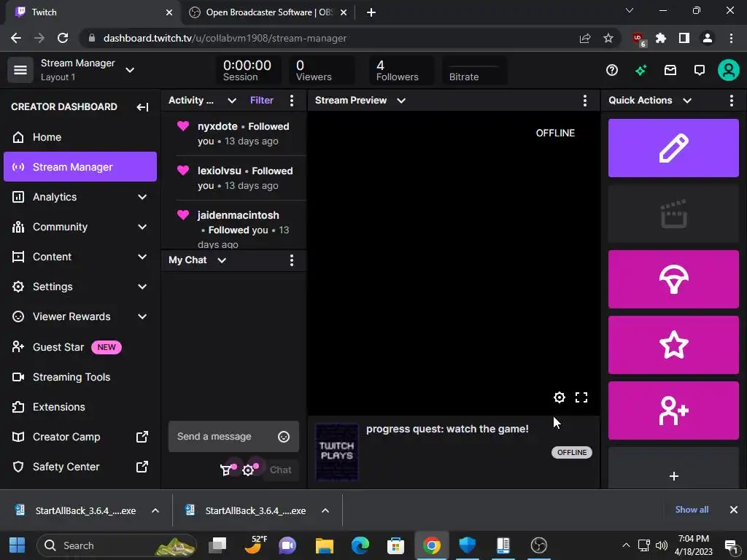Open Microsoft Edge from the taskbar
This screenshot has width=747, height=560.
360,545
